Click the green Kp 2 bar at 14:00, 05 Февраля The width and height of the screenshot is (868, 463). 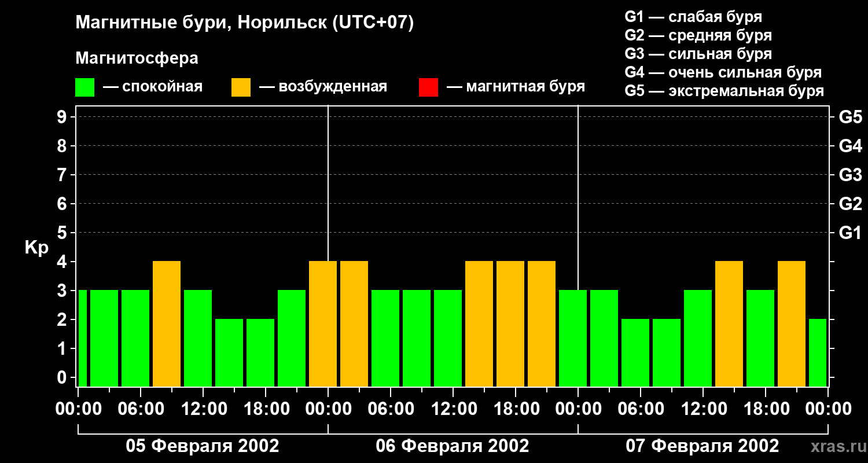tap(229, 352)
